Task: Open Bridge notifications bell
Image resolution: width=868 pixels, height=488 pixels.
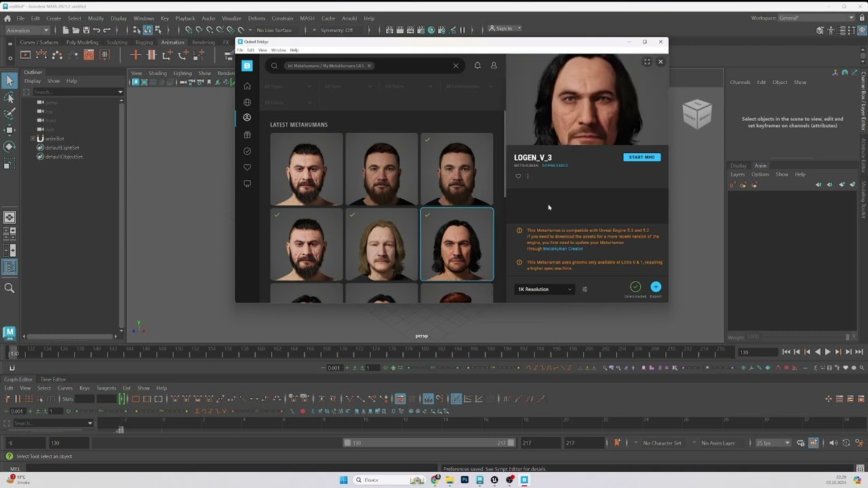Action: point(477,66)
